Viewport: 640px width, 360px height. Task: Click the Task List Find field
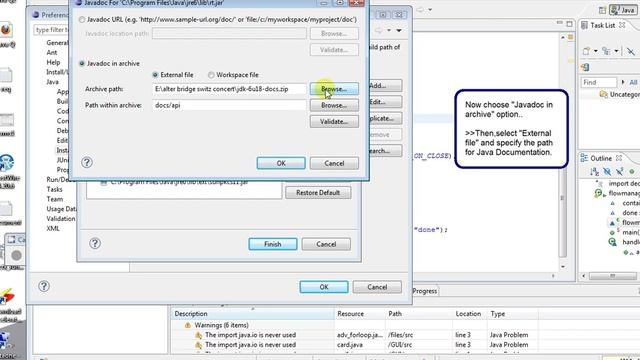(x=598, y=82)
